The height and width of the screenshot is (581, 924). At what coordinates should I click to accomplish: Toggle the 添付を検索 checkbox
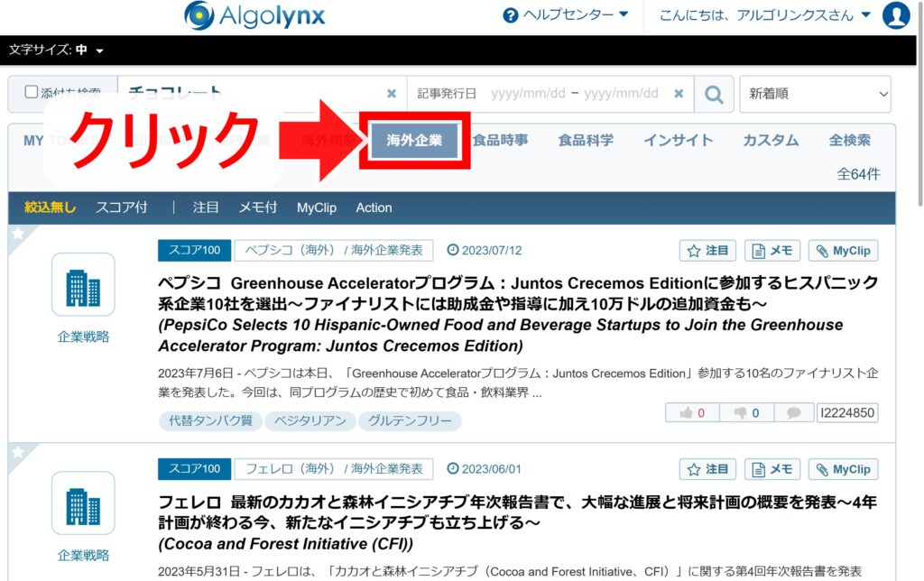tap(32, 92)
